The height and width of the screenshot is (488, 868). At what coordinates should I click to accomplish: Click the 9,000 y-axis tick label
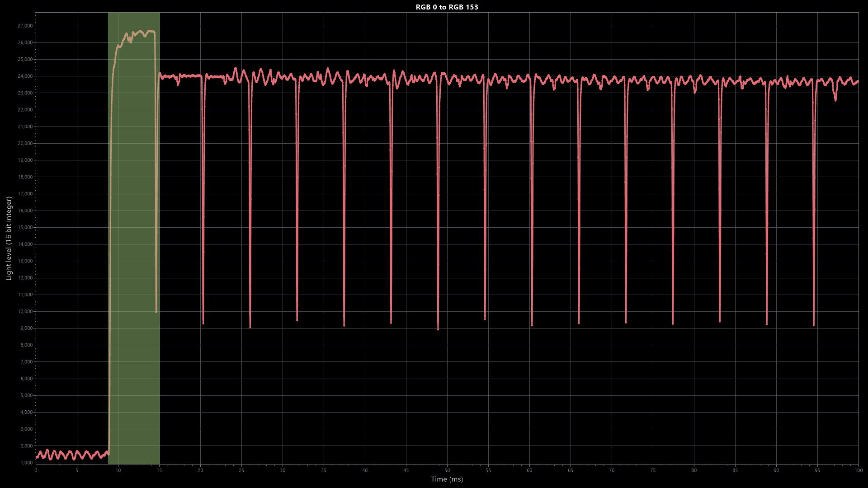coord(26,328)
